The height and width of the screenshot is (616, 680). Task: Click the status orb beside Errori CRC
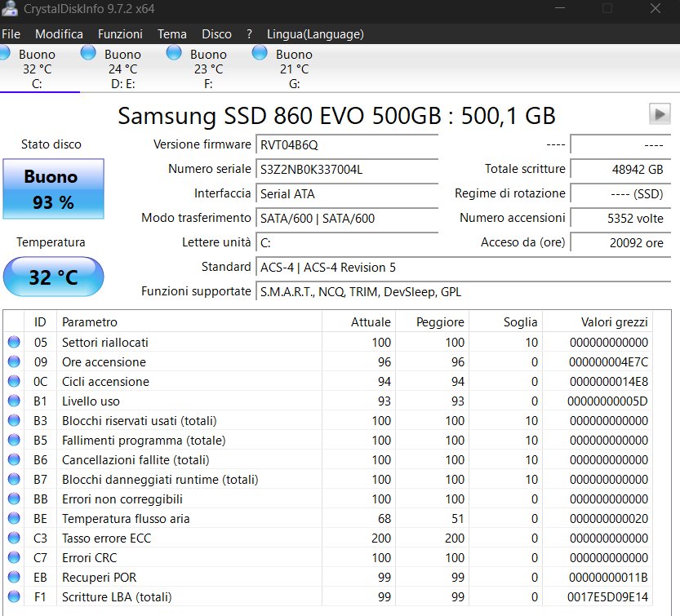pyautogui.click(x=14, y=558)
